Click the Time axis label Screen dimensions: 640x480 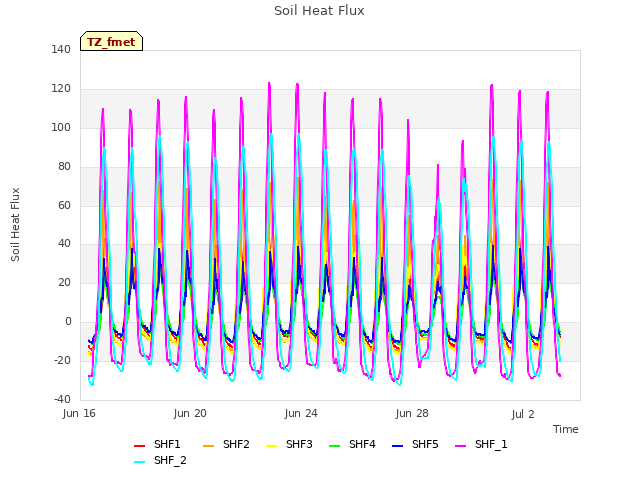pos(566,429)
